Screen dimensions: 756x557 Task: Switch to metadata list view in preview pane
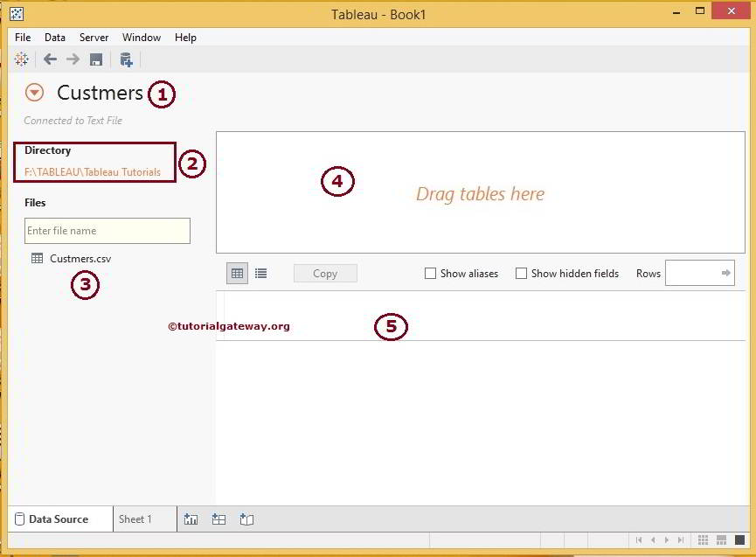click(x=260, y=273)
